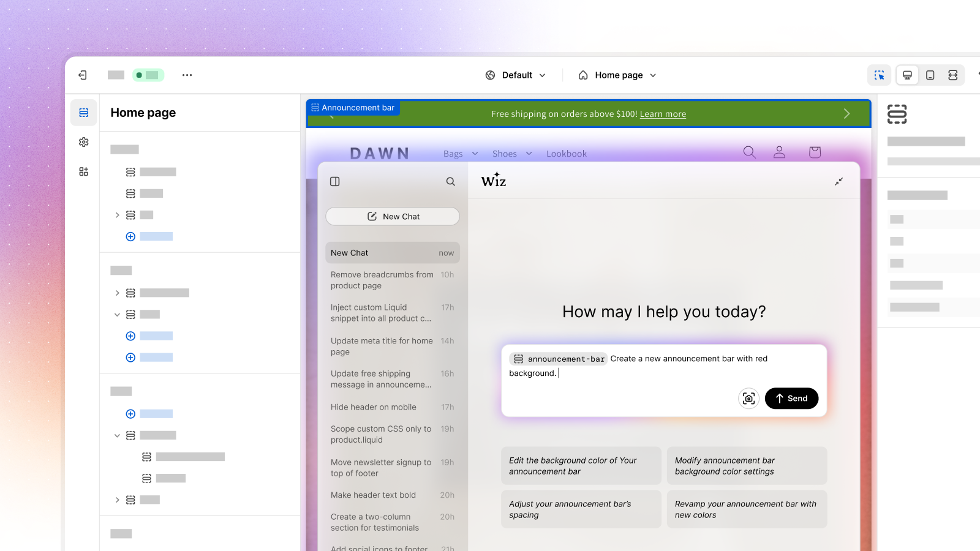
Task: Open Inject custom Liquid snippet chat
Action: pyautogui.click(x=393, y=313)
